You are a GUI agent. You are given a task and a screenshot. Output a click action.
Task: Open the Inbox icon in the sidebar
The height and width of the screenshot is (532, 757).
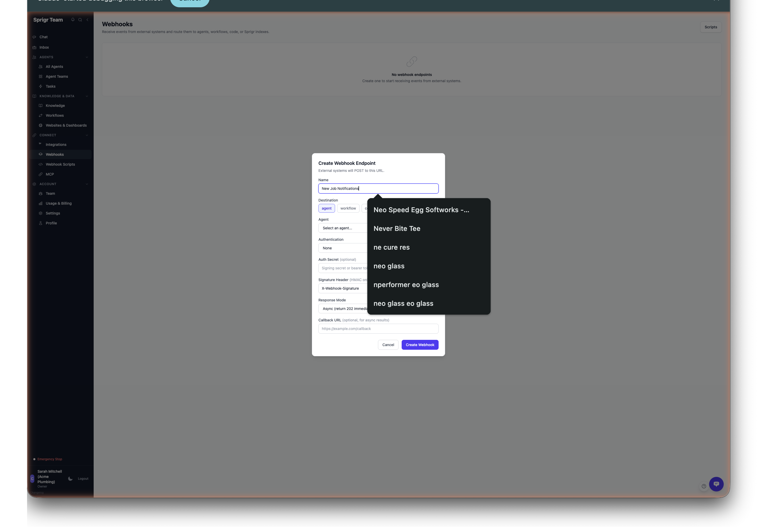pos(35,47)
